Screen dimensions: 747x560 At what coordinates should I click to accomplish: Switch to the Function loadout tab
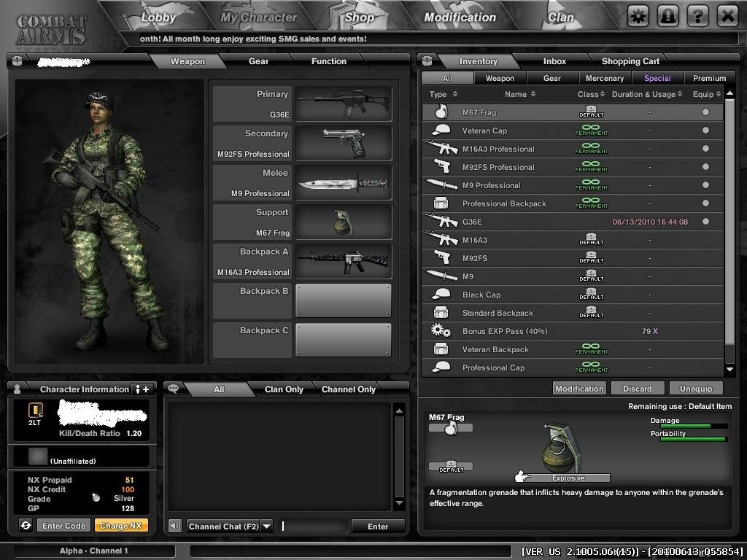(329, 61)
